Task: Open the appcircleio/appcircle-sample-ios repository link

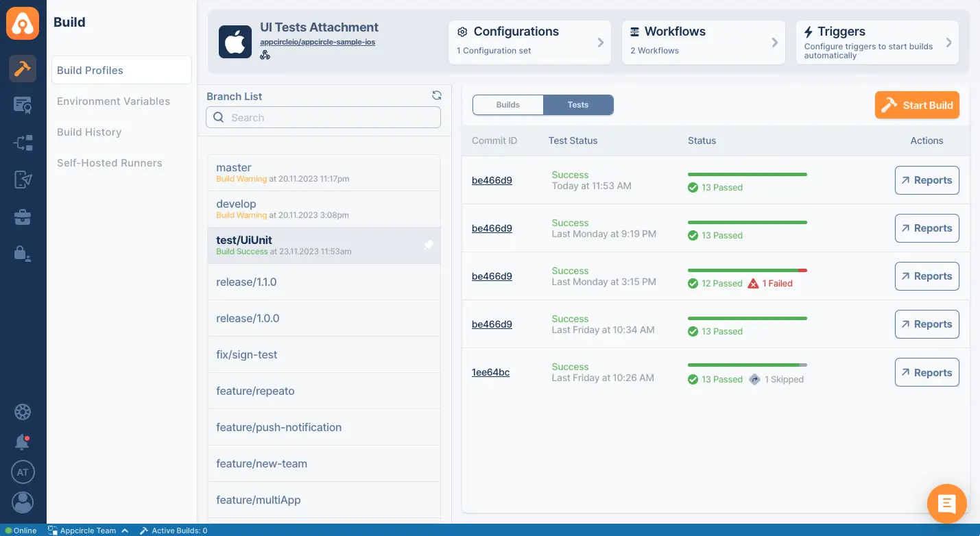Action: click(318, 42)
